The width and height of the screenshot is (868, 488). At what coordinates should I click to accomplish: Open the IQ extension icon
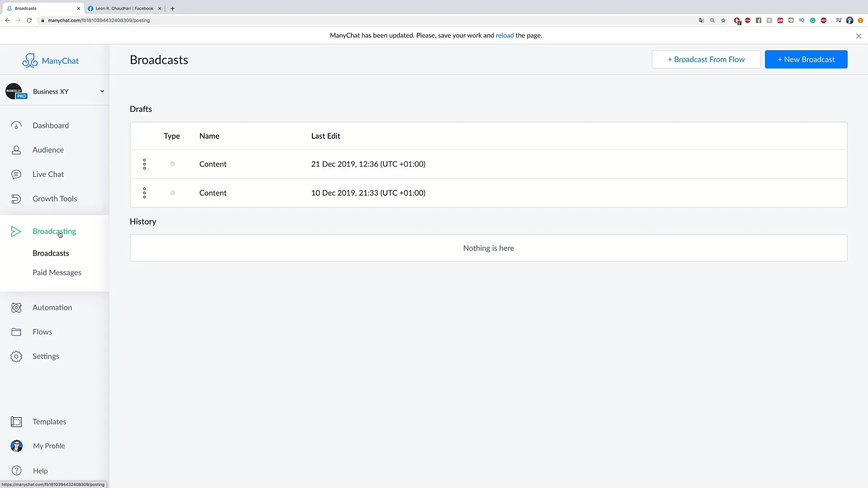coord(802,20)
